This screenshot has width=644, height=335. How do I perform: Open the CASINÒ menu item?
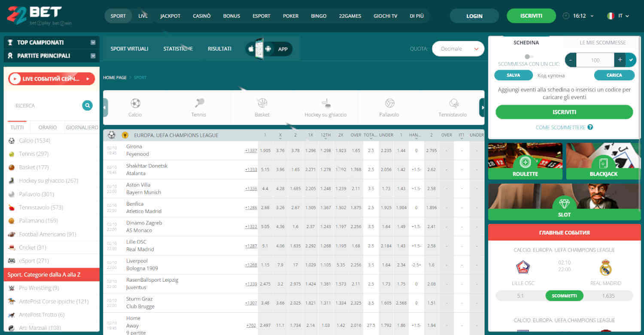(202, 16)
